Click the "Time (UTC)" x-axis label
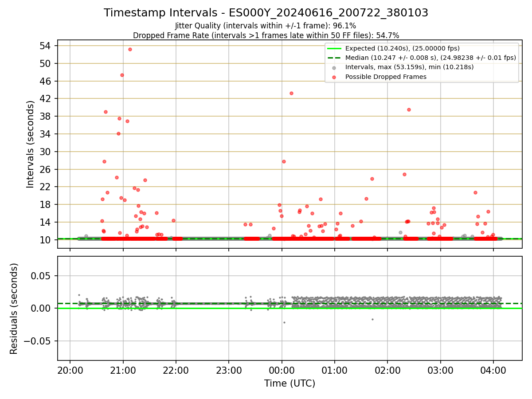Viewport: 532px width, 399px height. pos(289,383)
